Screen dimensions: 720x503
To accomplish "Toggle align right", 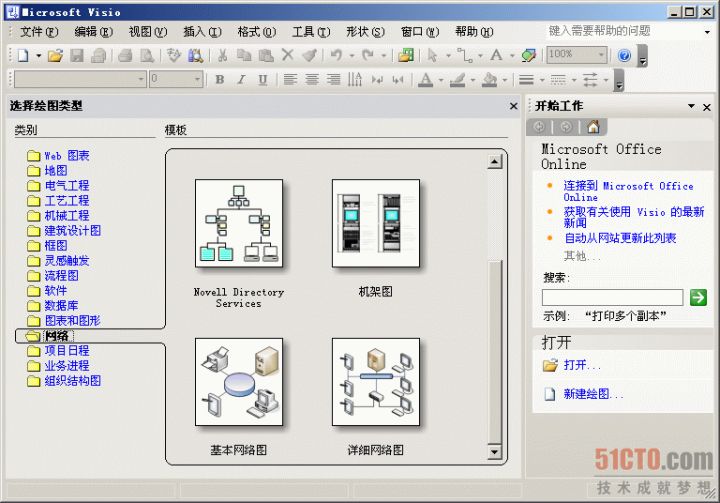I will (x=333, y=79).
